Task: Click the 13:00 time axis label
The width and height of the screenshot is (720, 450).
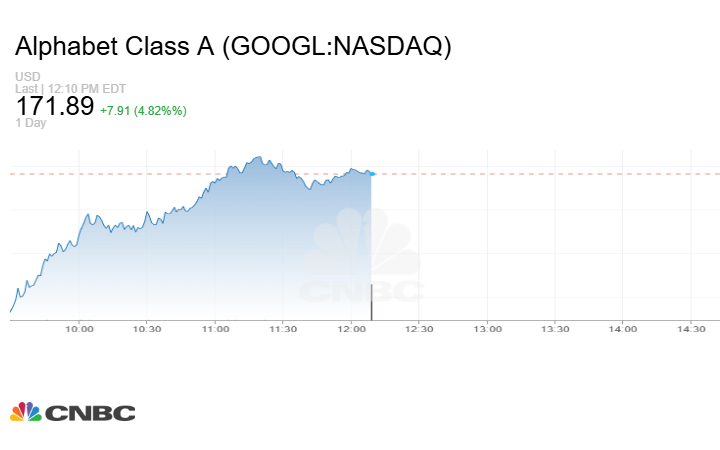Action: click(487, 328)
